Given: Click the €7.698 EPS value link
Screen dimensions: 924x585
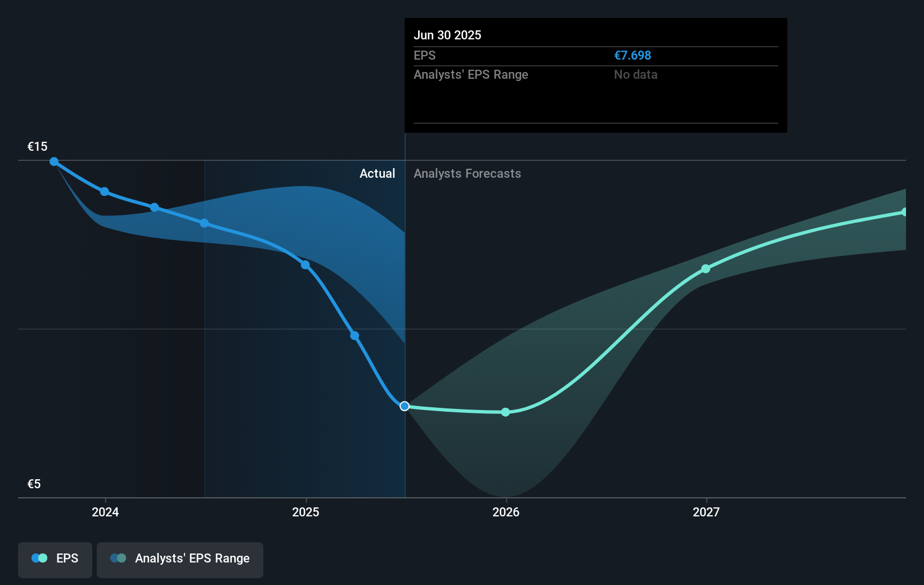Looking at the screenshot, I should click(633, 55).
